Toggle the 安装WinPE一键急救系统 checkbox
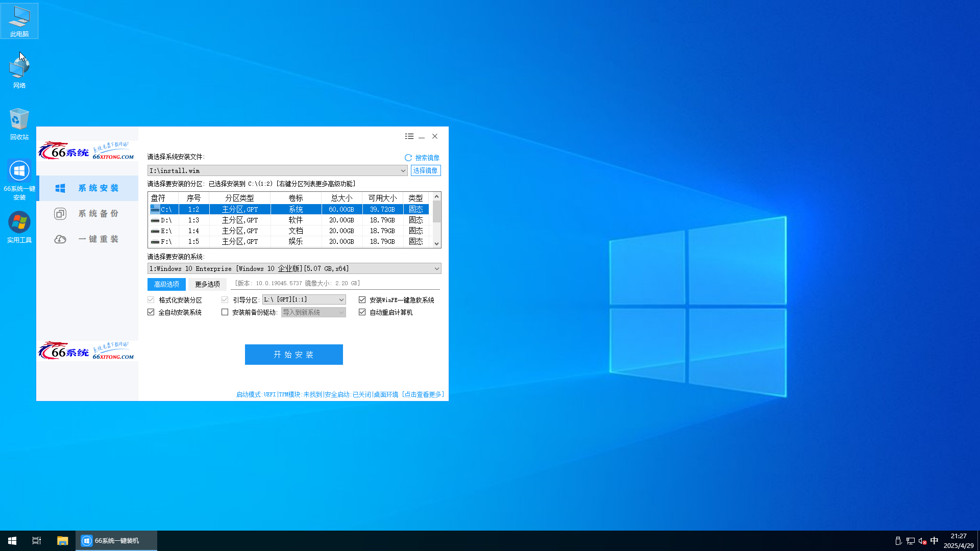 [x=362, y=300]
